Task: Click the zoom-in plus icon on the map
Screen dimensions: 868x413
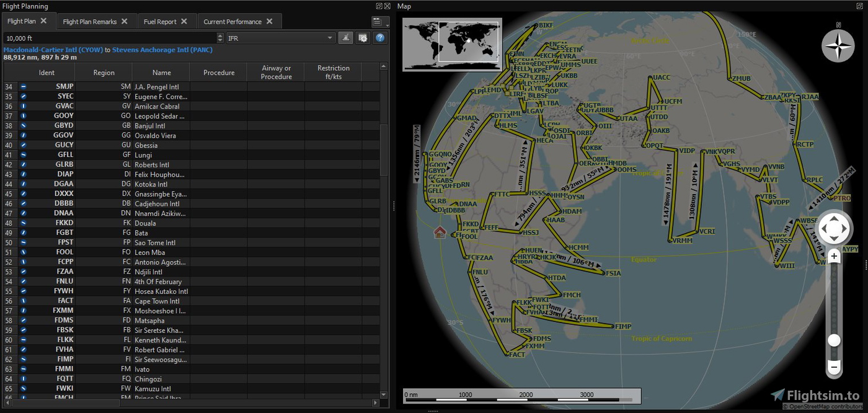Action: coord(834,255)
